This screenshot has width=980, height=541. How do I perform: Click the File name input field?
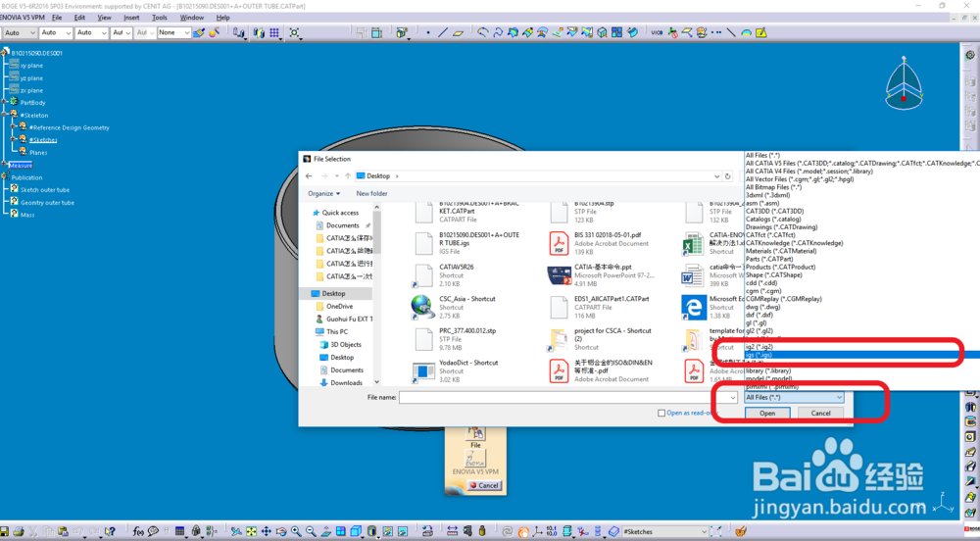pos(563,397)
